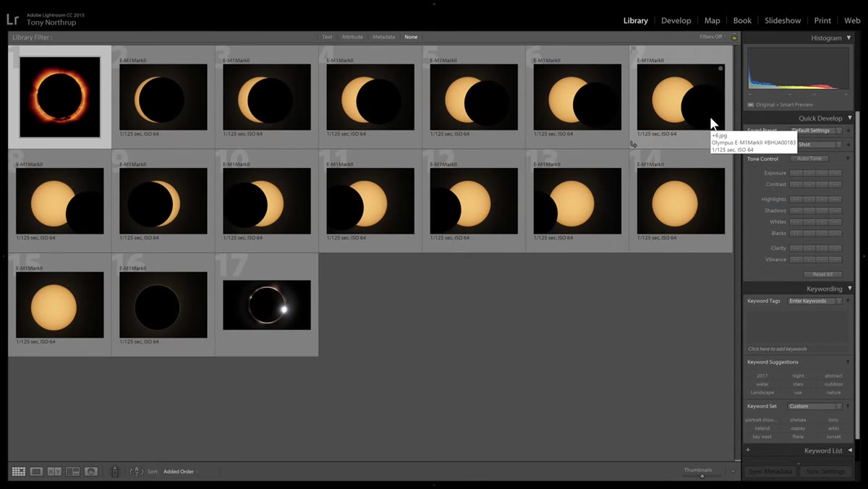Add suggested keyword 'Landscape'
The image size is (868, 489).
(x=762, y=392)
